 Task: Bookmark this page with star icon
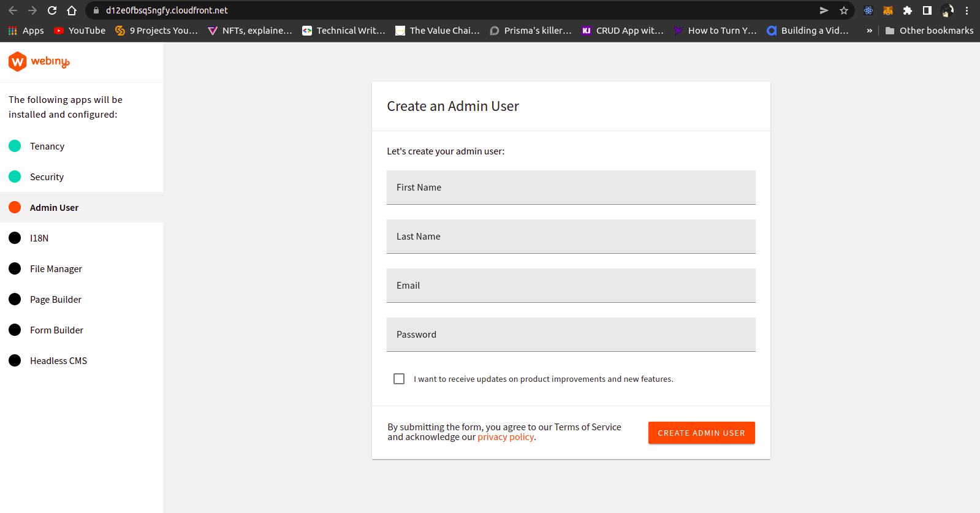coord(844,10)
